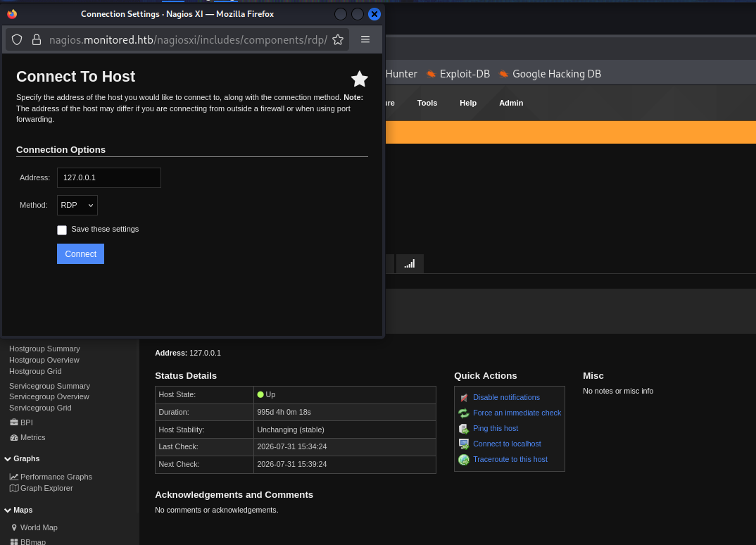Click the Disable notifications link

click(506, 397)
